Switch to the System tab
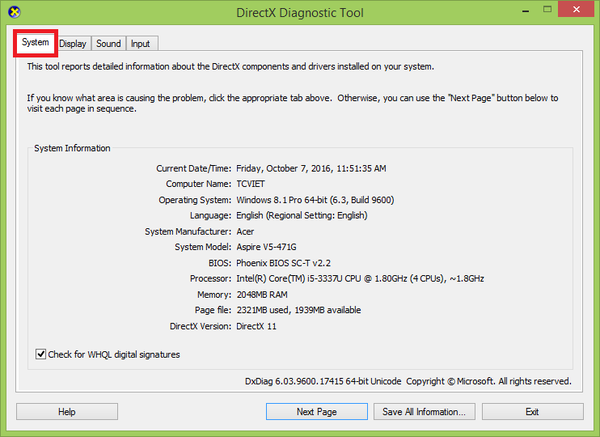The height and width of the screenshot is (437, 600). pos(35,42)
